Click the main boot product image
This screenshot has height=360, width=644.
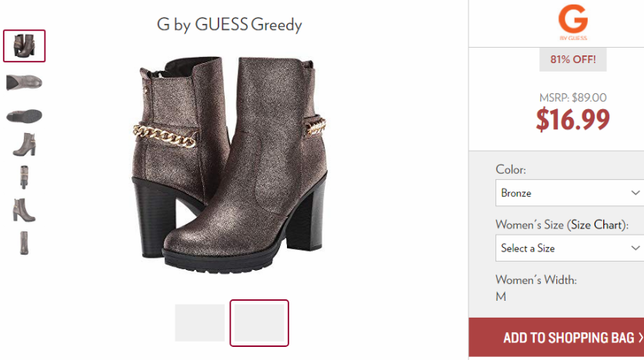point(229,164)
